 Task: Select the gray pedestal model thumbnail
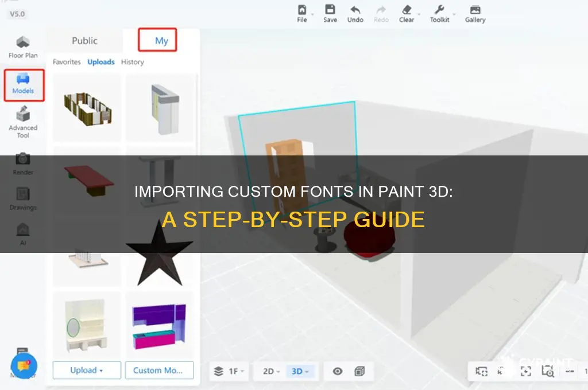pyautogui.click(x=160, y=181)
